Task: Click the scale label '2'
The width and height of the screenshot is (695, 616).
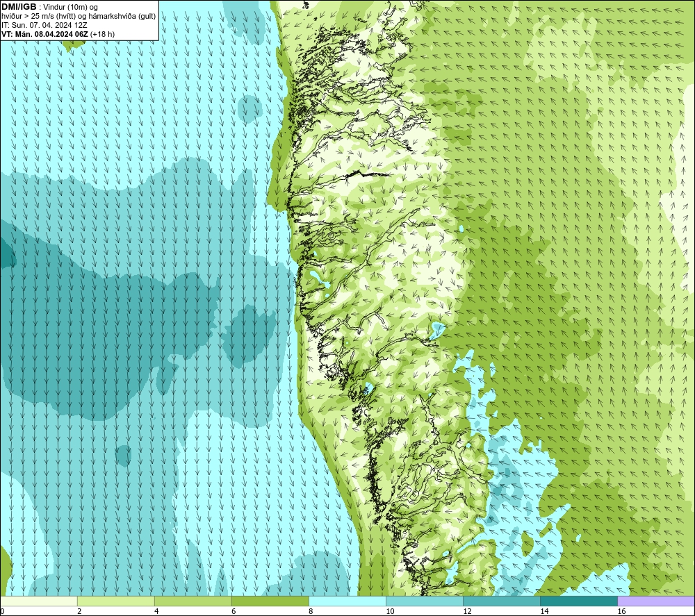Action: coord(79,612)
